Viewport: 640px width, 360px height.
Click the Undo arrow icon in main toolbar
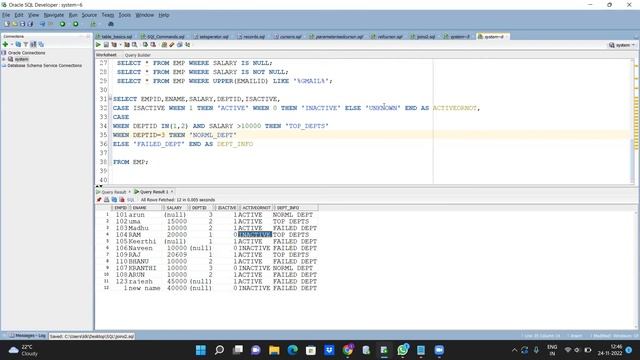[x=42, y=24]
